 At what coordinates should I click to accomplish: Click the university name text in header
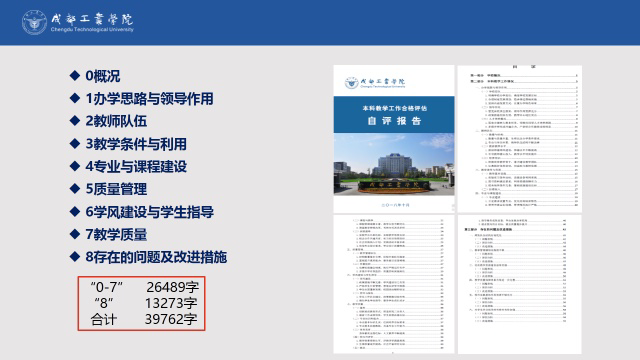[92, 22]
